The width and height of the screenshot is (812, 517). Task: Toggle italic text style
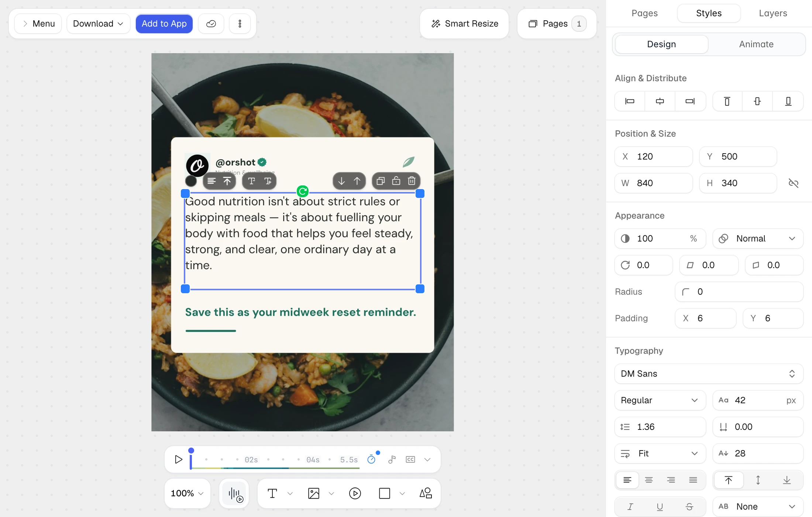630,507
